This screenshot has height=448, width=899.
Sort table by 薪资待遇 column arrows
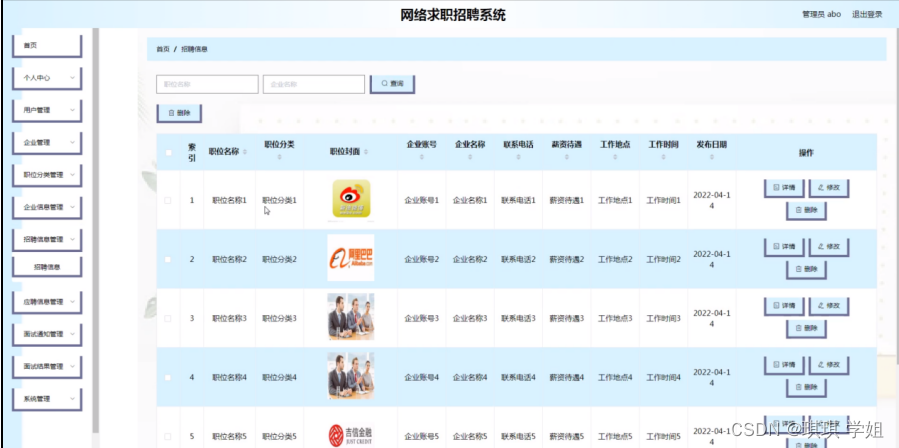coord(566,157)
